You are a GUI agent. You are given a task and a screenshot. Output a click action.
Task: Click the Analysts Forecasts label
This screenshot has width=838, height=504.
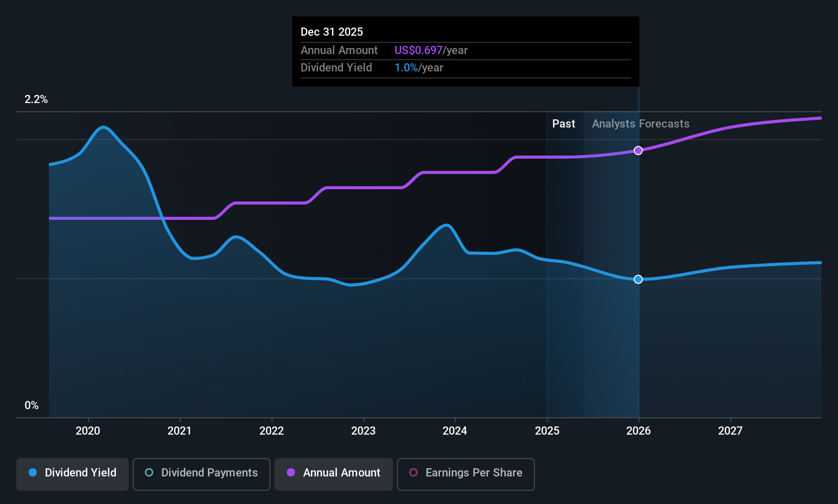(x=640, y=124)
